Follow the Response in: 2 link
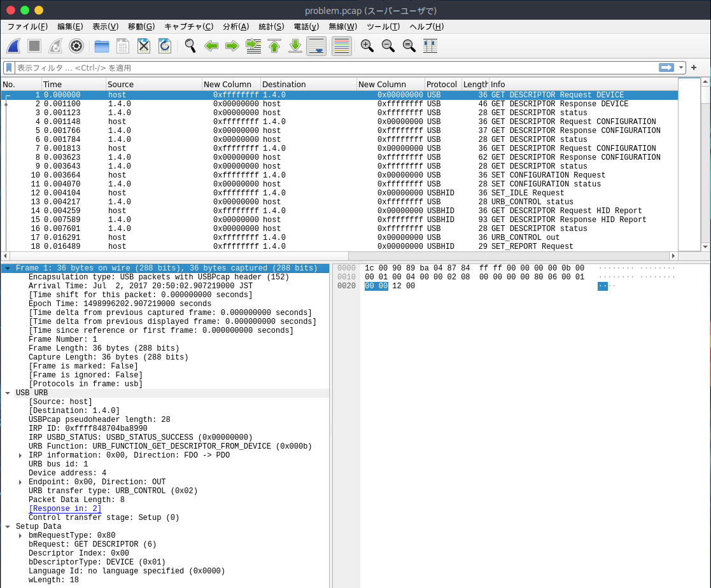This screenshot has width=711, height=588. [65, 508]
